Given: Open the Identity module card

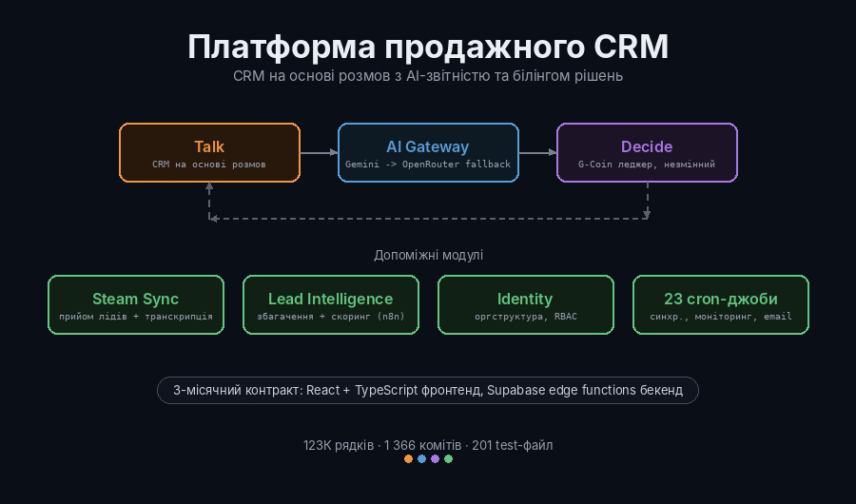Looking at the screenshot, I should coord(526,304).
